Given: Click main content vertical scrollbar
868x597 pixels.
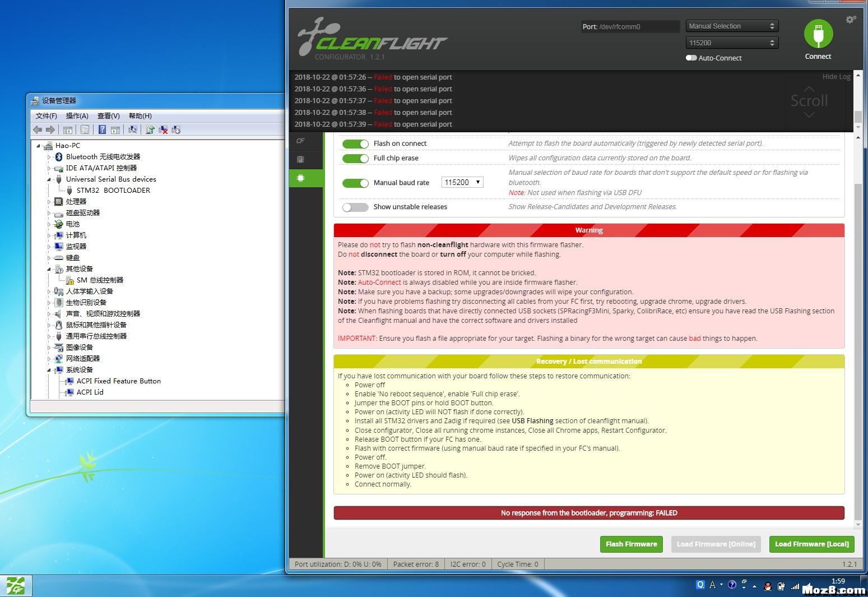Looking at the screenshot, I should (858, 351).
